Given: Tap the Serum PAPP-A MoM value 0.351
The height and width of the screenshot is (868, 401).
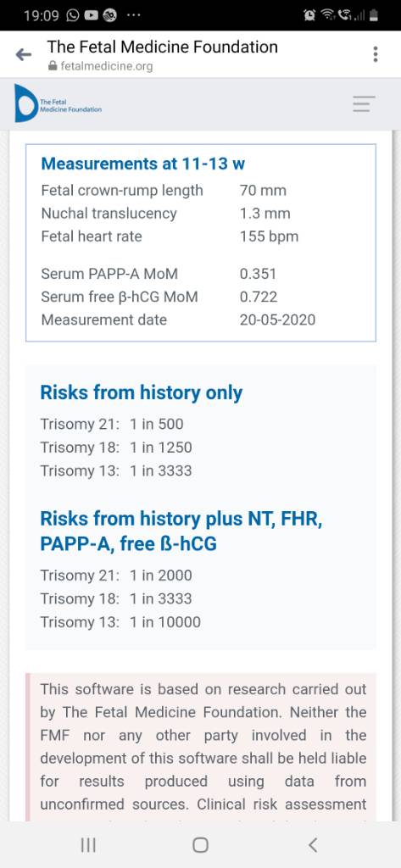Looking at the screenshot, I should tap(258, 274).
